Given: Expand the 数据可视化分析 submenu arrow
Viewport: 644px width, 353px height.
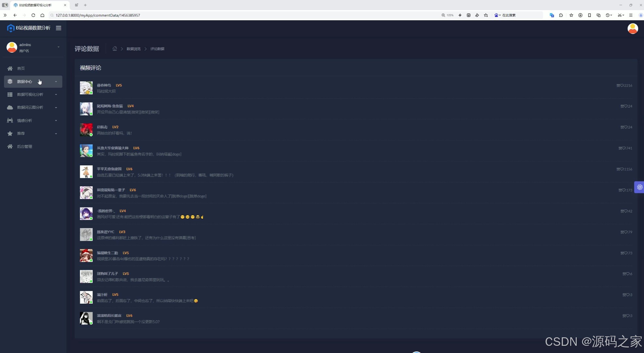Looking at the screenshot, I should [x=56, y=94].
